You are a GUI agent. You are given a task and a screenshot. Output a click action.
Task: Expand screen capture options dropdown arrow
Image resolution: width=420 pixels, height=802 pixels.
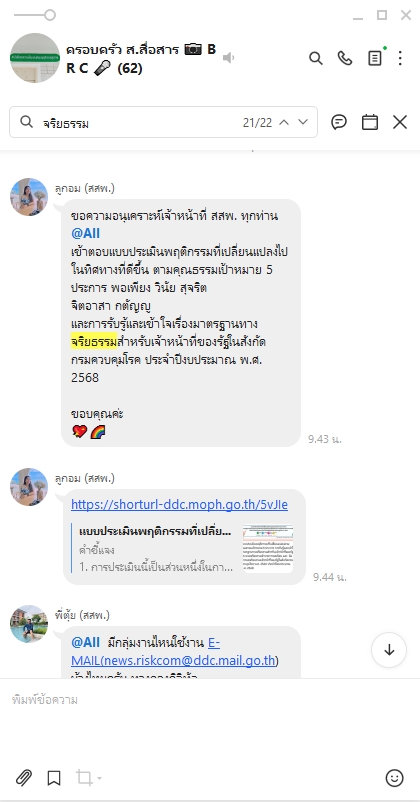[99, 778]
